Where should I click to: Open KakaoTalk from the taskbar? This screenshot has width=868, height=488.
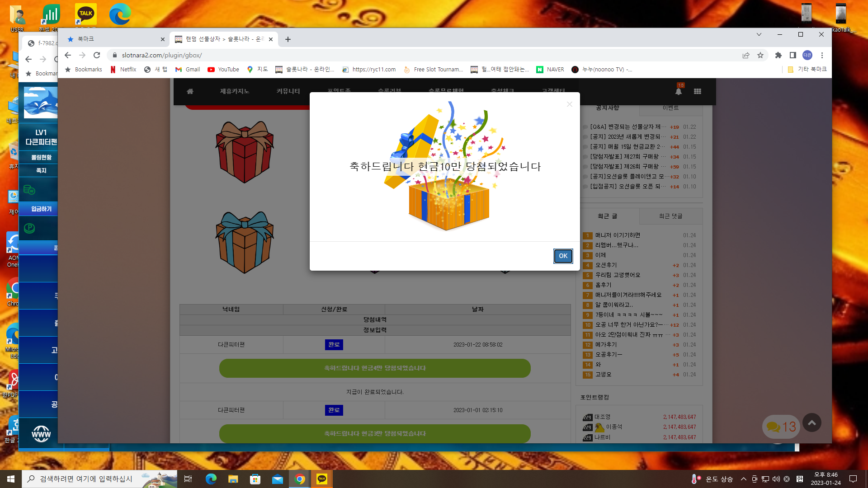322,479
